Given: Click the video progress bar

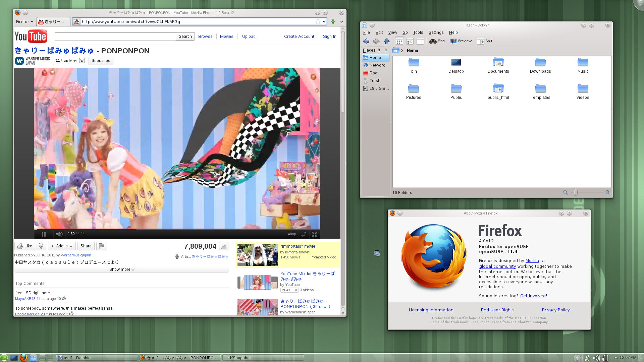Looking at the screenshot, I should tap(177, 229).
